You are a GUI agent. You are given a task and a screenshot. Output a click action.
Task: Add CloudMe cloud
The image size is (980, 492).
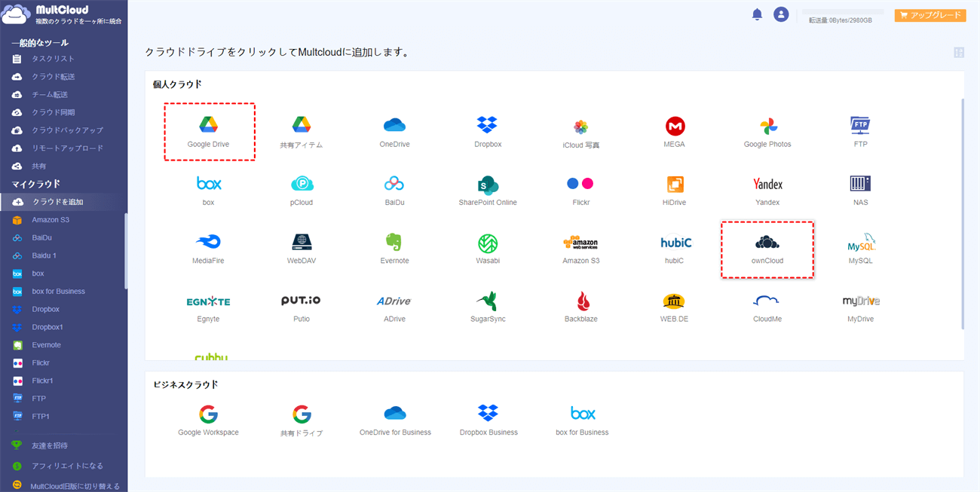click(x=767, y=307)
